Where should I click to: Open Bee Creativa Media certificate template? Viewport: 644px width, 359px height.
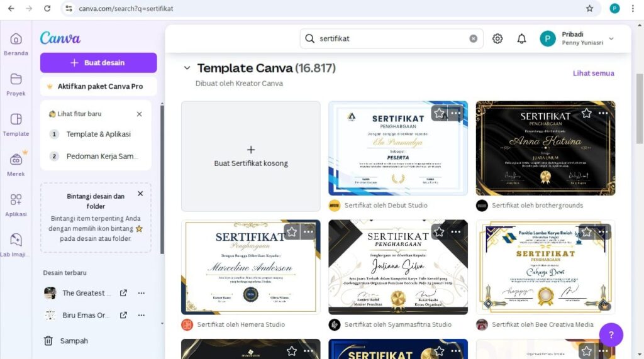pyautogui.click(x=545, y=267)
